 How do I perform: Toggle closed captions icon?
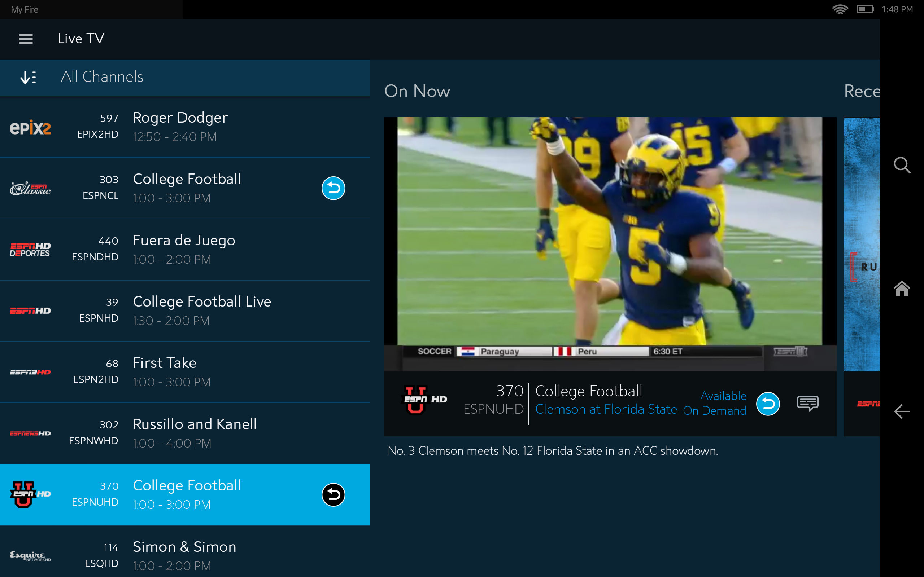tap(807, 404)
